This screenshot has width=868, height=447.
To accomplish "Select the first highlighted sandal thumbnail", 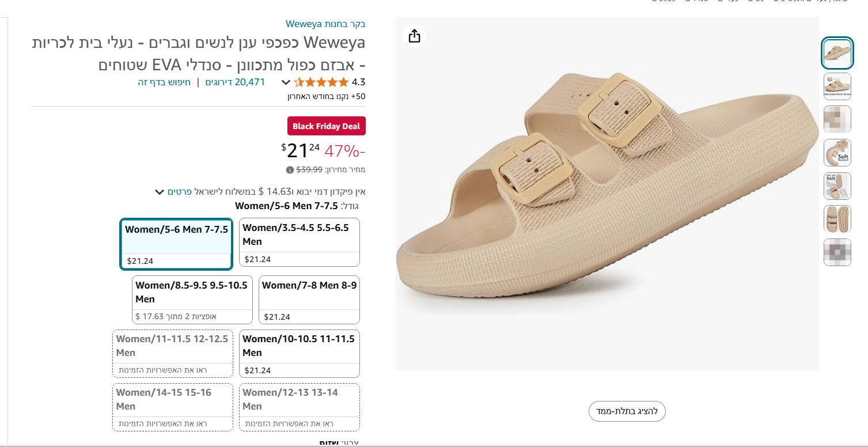I will [837, 54].
